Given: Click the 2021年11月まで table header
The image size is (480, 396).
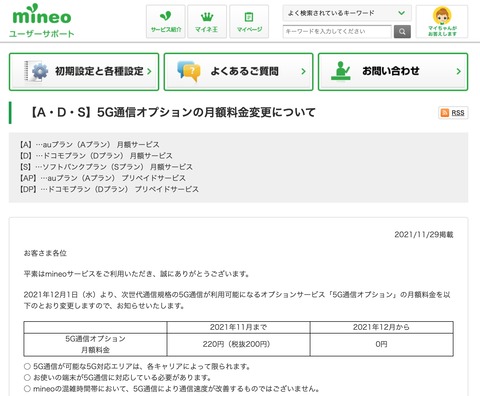Looking at the screenshot, I should (238, 327).
